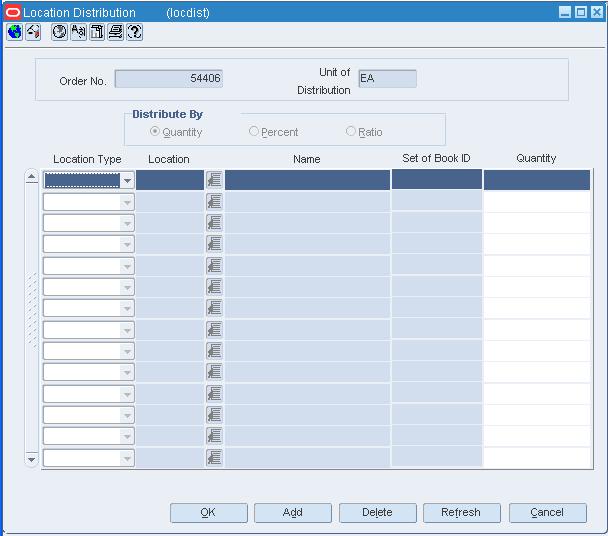Viewport: 608px width, 536px height.
Task: Open the Location LOV button in the third row
Action: coord(214,223)
